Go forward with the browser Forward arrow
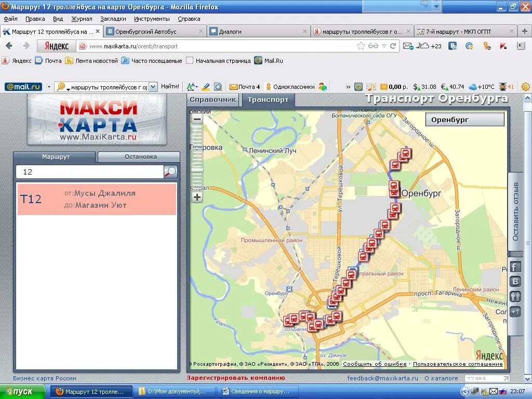Screen dimensions: 532x399 [x=26, y=46]
